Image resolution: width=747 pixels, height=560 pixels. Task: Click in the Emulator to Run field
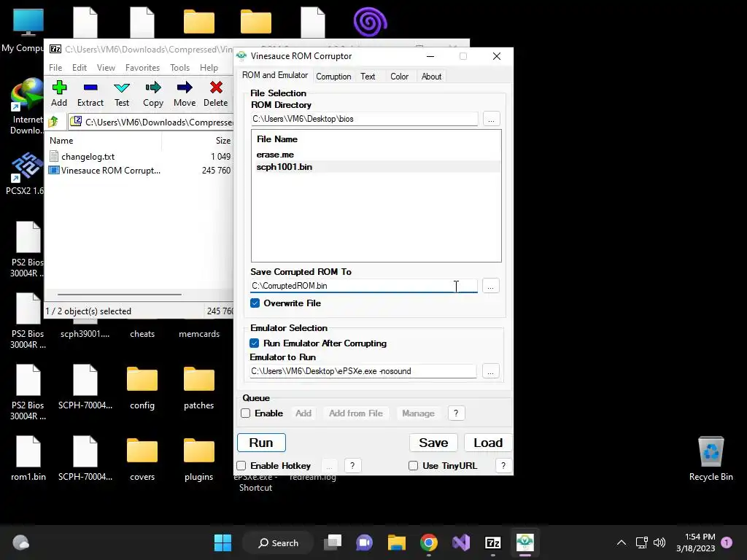(x=363, y=371)
